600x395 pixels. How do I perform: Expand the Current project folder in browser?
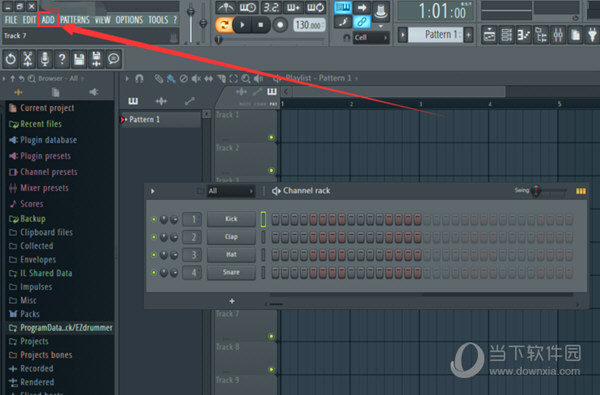coord(42,108)
